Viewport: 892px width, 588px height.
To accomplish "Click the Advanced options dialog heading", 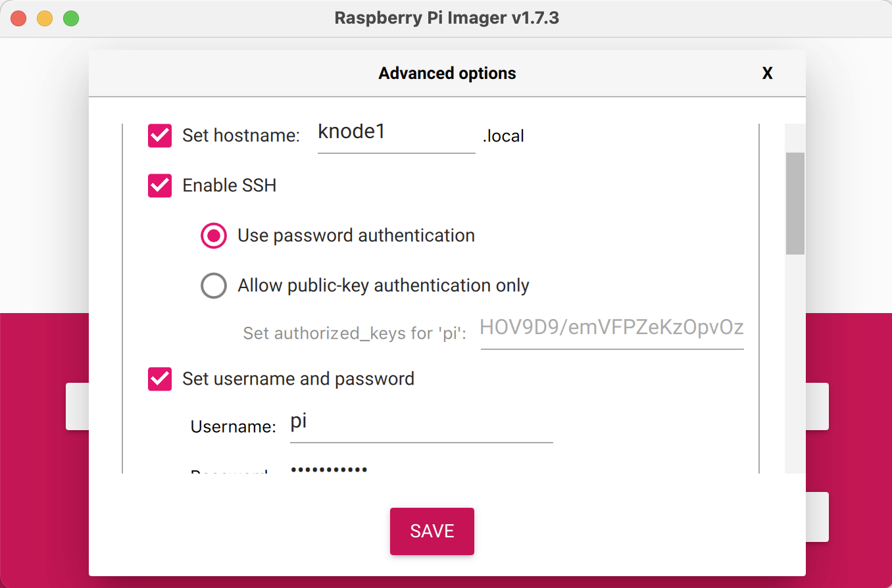I will point(447,73).
